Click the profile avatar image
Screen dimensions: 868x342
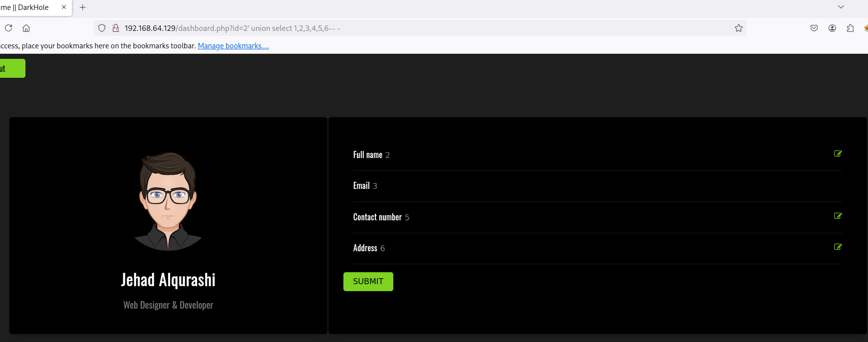point(168,201)
